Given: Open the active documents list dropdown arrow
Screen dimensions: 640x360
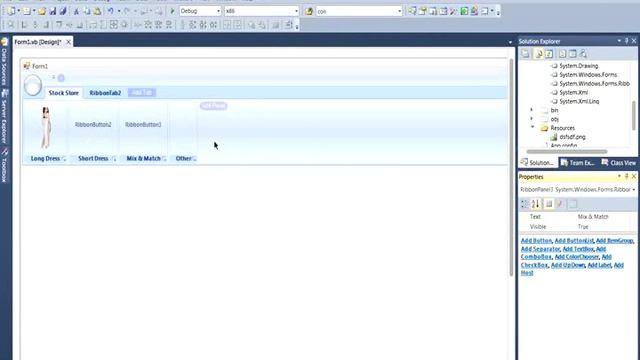Looking at the screenshot, I should 510,42.
